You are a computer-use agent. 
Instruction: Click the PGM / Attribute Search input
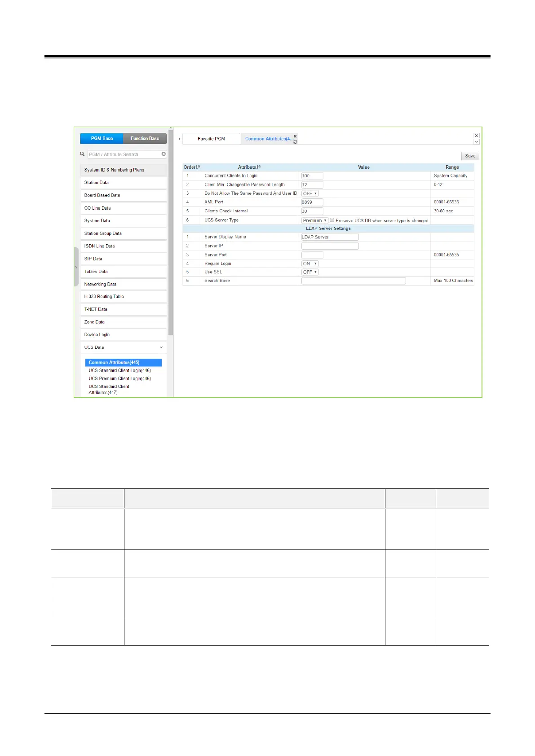pos(124,154)
